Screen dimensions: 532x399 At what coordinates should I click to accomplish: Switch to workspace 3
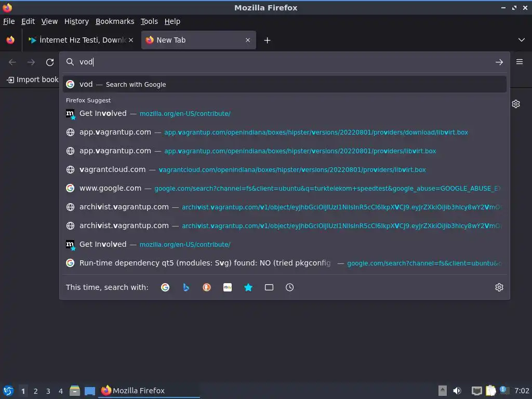point(48,391)
